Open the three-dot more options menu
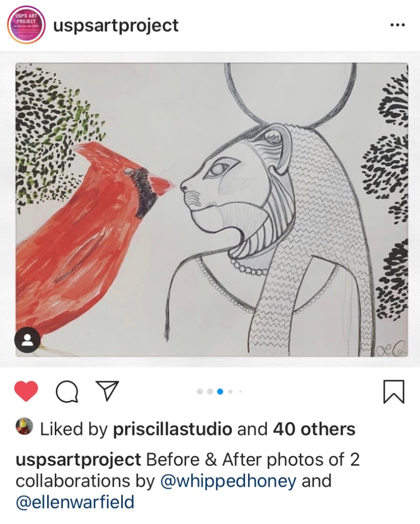The width and height of the screenshot is (420, 524). pyautogui.click(x=397, y=25)
